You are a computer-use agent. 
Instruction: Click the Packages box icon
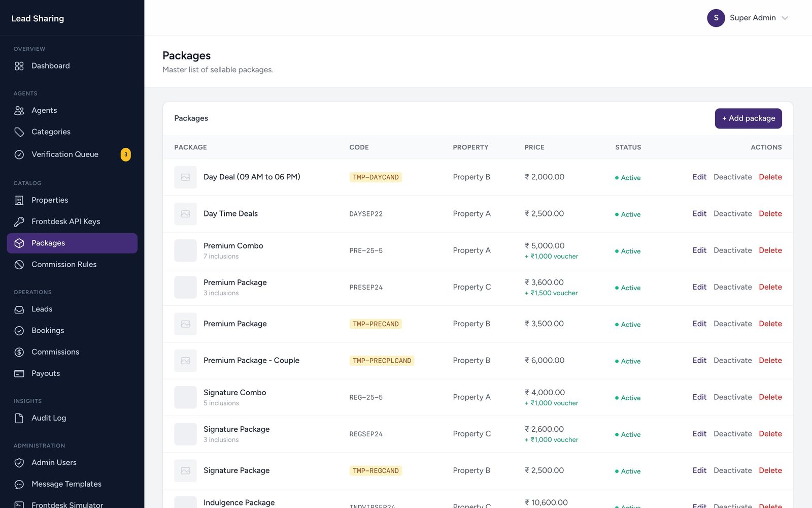[x=19, y=243]
